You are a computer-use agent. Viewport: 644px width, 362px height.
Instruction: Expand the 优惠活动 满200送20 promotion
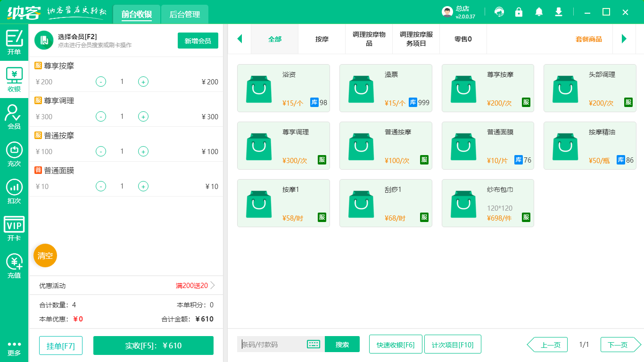[212, 285]
